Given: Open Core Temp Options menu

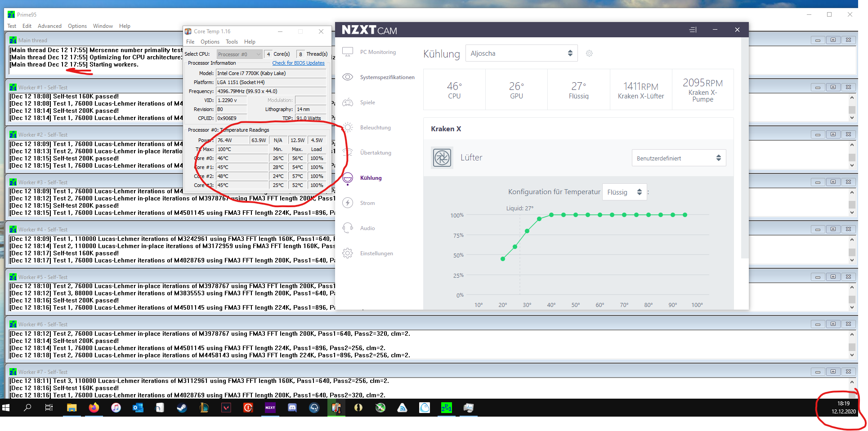Looking at the screenshot, I should click(x=210, y=42).
